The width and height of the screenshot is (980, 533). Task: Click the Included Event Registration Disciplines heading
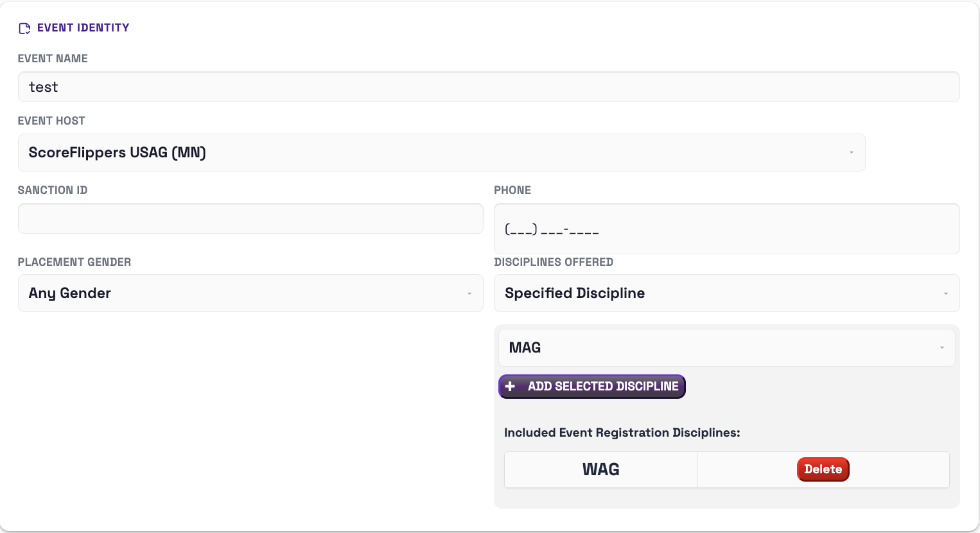(x=622, y=433)
